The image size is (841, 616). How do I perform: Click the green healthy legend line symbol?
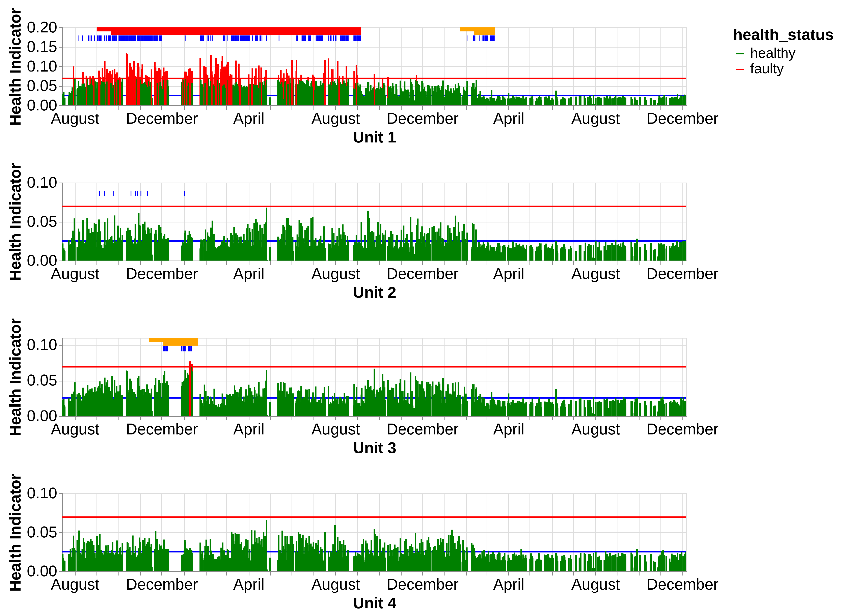point(740,54)
